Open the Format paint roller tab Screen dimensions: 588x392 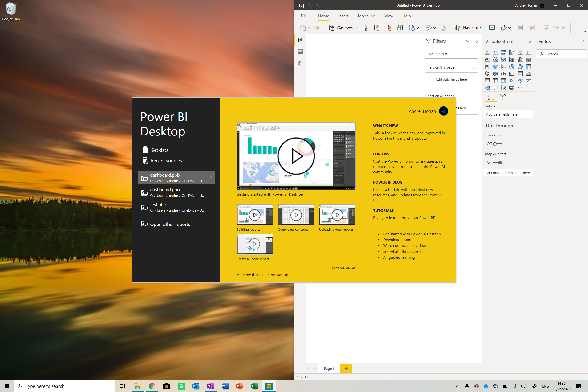503,97
